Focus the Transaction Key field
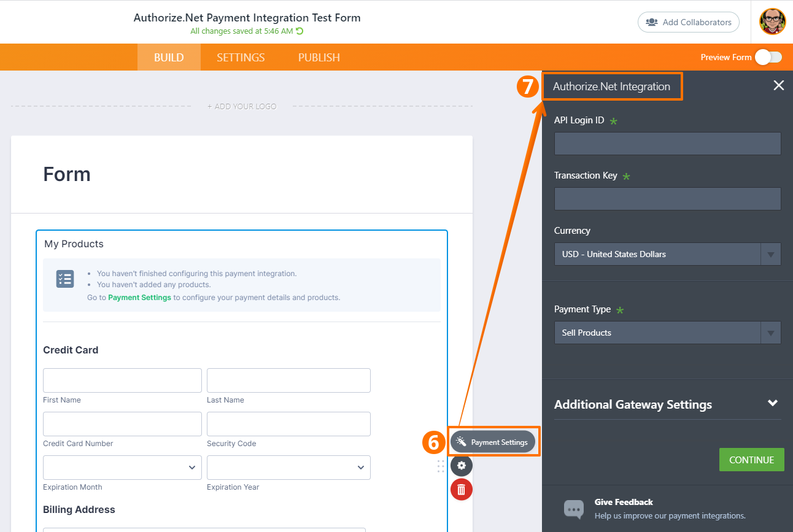This screenshot has height=532, width=793. 668,199
